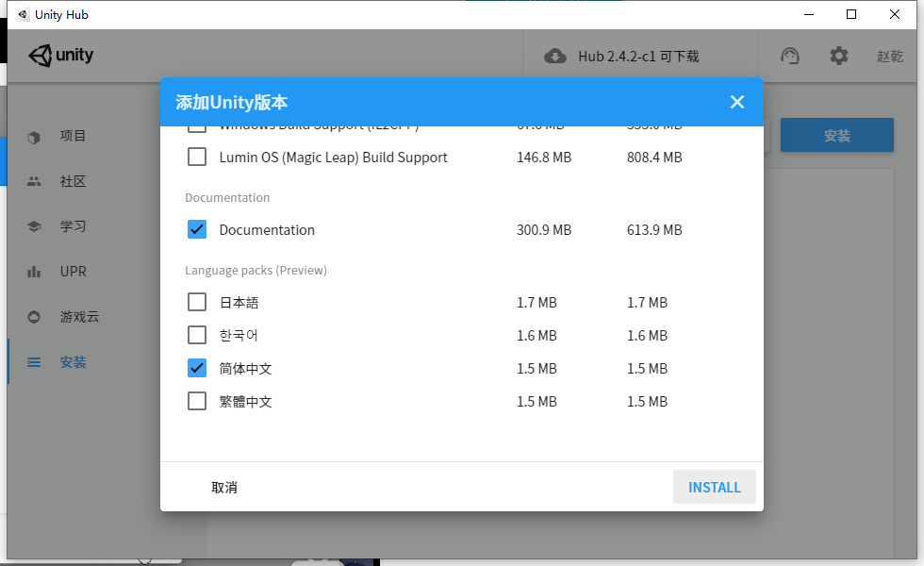The width and height of the screenshot is (924, 566).
Task: Click the 한국어 language label
Action: [x=238, y=336]
